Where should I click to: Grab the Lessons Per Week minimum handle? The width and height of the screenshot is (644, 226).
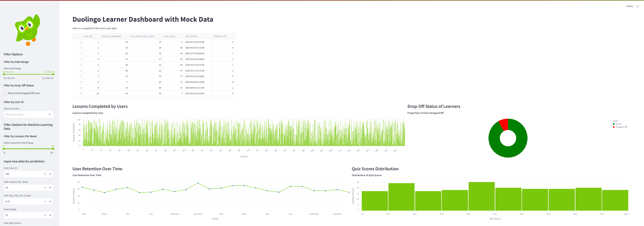(4, 149)
